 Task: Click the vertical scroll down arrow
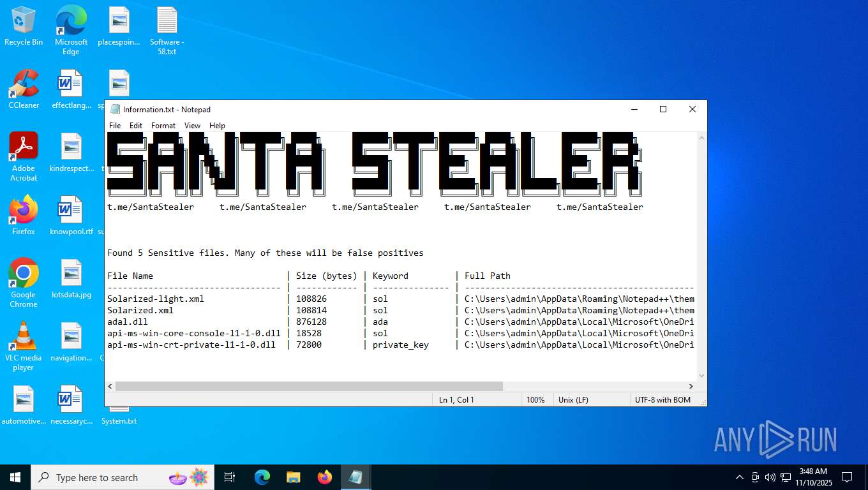(701, 376)
